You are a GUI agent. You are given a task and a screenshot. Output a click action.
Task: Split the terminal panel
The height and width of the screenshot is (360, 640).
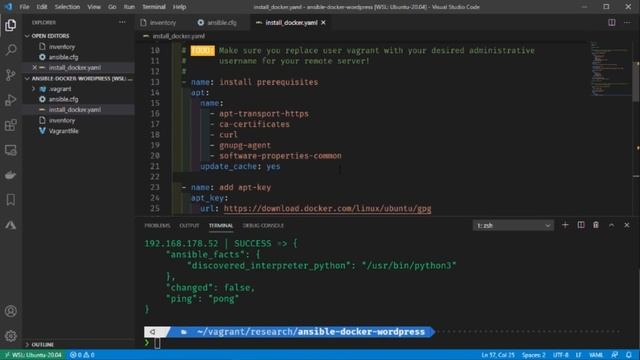coord(580,225)
